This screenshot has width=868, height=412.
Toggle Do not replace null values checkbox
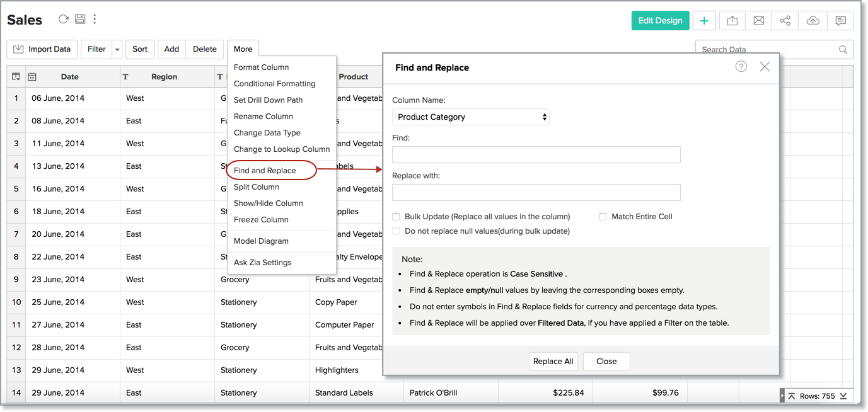[x=396, y=231]
